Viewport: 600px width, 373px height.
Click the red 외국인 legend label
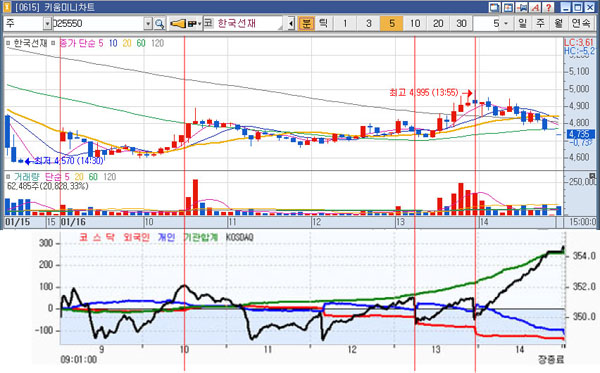136,238
